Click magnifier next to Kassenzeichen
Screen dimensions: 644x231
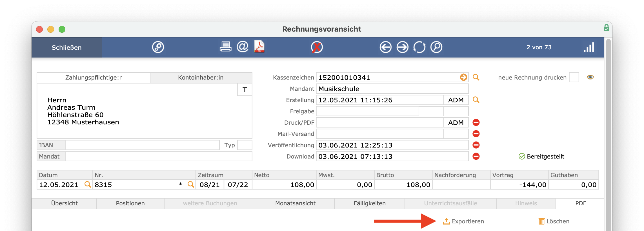pyautogui.click(x=476, y=77)
